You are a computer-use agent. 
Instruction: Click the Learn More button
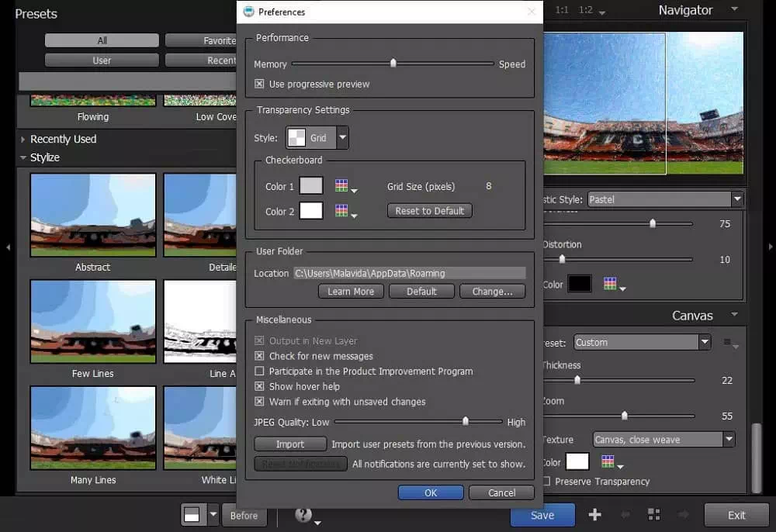click(x=351, y=292)
